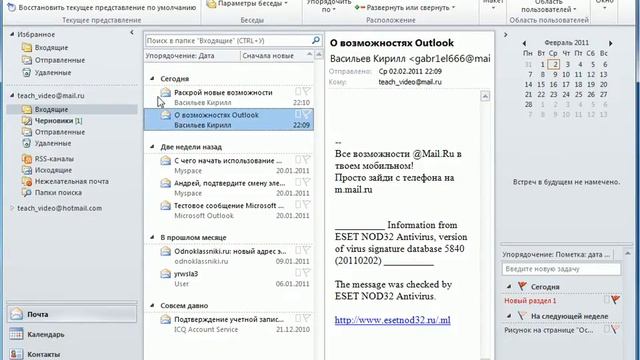The height and width of the screenshot is (360, 640).
Task: Open Odnoklassniki.ru: новый адрес message
Action: 229,256
